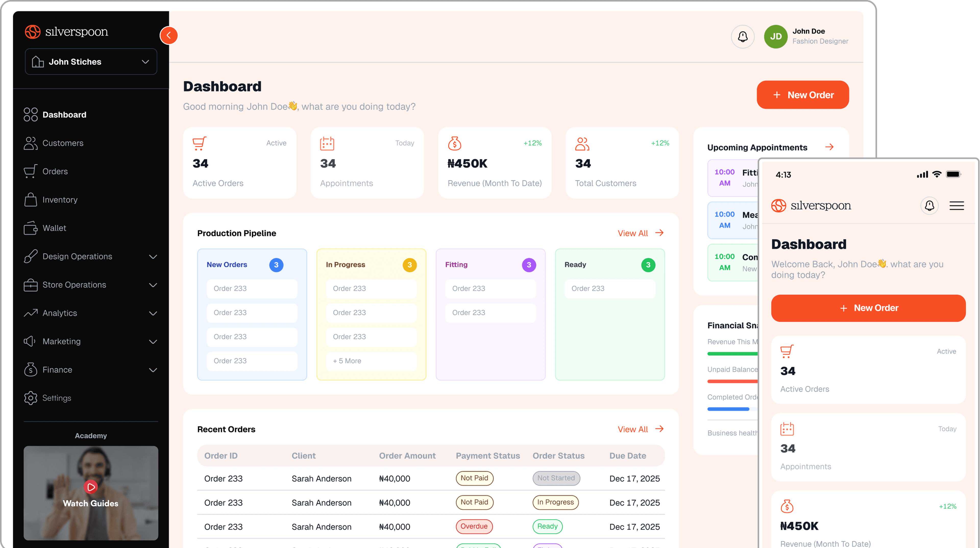Click the Dashboard grid icon in sidebar
This screenshot has width=980, height=548.
point(30,115)
